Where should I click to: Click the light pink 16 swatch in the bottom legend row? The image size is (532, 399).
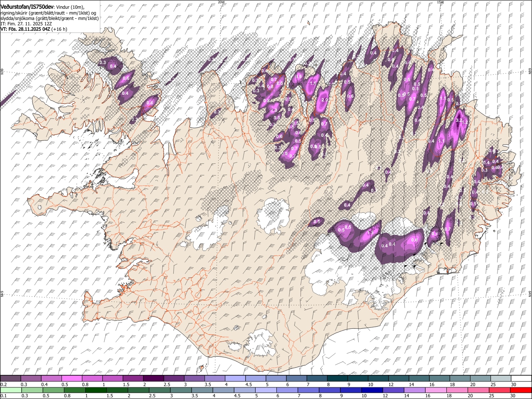point(436,390)
